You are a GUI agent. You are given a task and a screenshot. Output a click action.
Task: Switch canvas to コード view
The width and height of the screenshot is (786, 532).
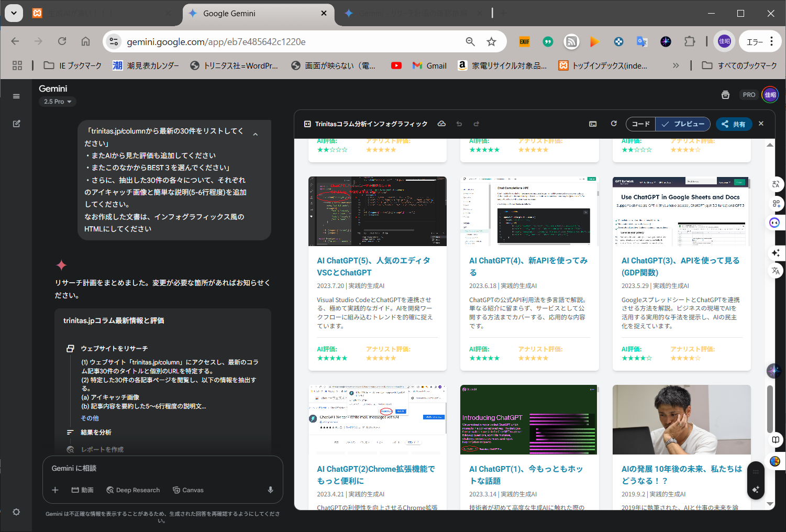pyautogui.click(x=640, y=124)
